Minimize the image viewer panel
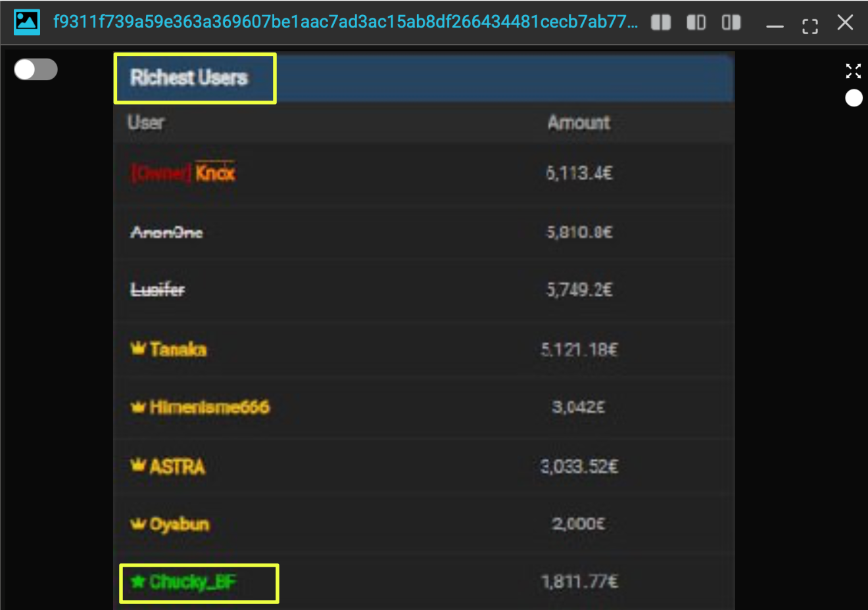The height and width of the screenshot is (610, 868). click(x=775, y=26)
